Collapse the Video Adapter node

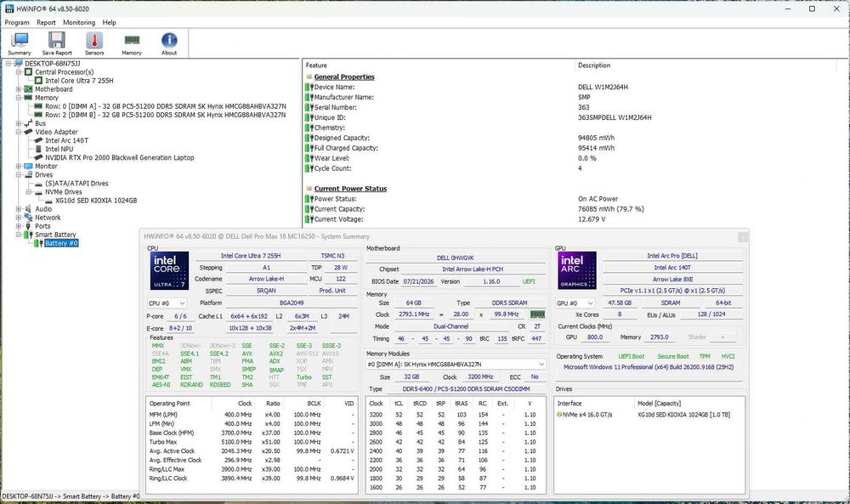[19, 132]
